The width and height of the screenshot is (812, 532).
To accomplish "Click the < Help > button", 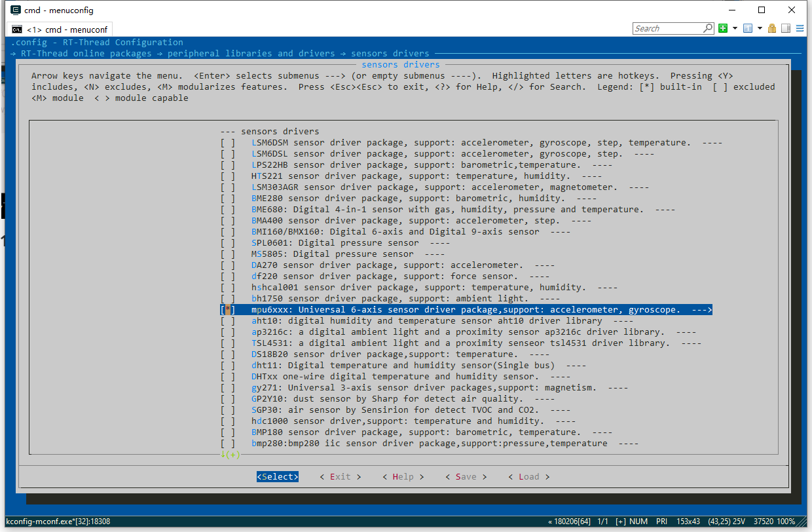I will tap(403, 477).
